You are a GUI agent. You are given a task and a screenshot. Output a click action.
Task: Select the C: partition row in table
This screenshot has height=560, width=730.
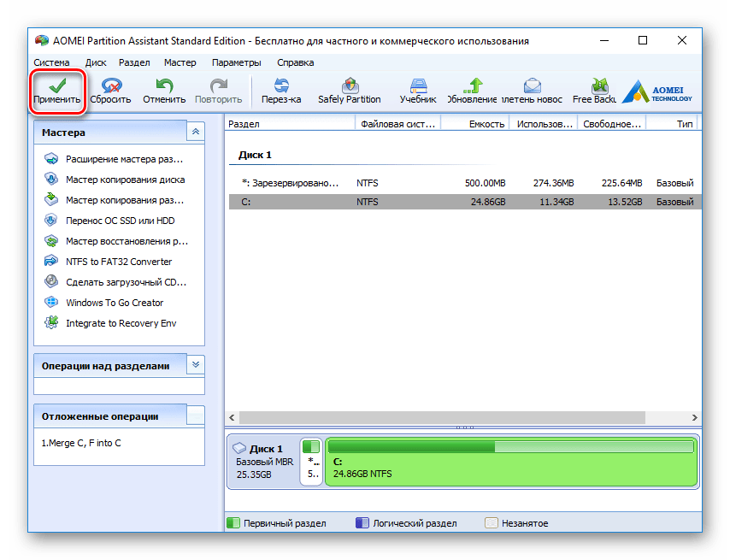pos(462,202)
